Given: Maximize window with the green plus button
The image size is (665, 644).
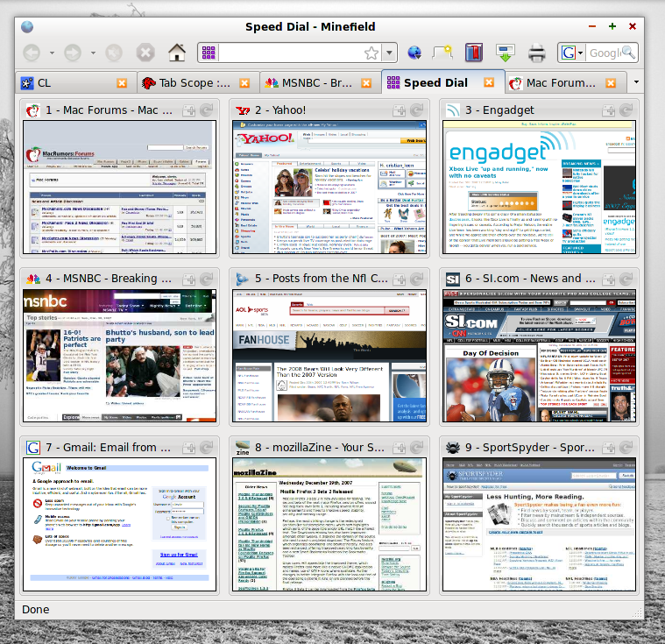Looking at the screenshot, I should point(612,26).
